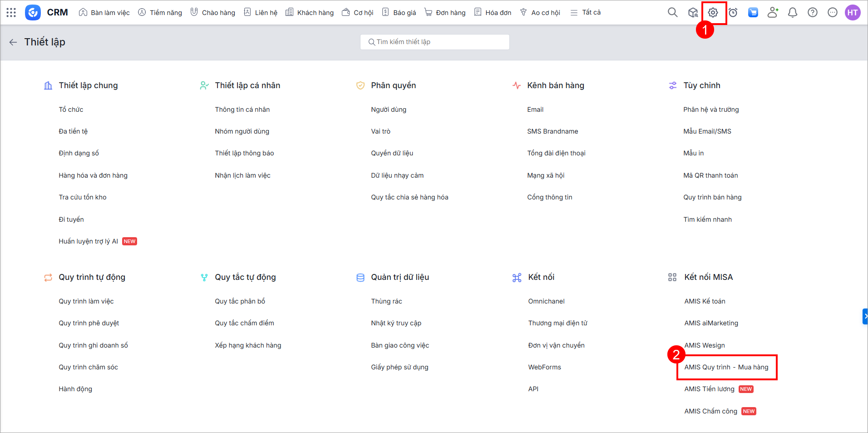Click the Tìm kiếm thiết lập search field
The height and width of the screenshot is (433, 868).
(435, 42)
